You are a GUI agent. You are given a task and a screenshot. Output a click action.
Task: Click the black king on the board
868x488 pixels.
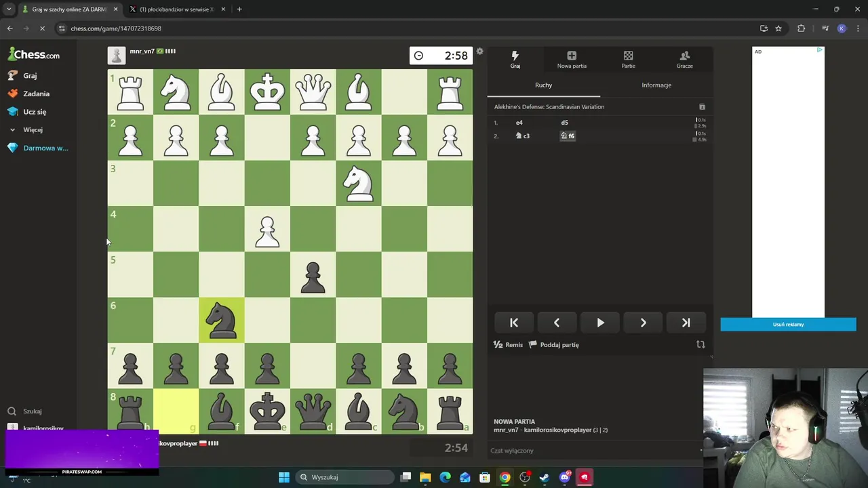(x=267, y=411)
